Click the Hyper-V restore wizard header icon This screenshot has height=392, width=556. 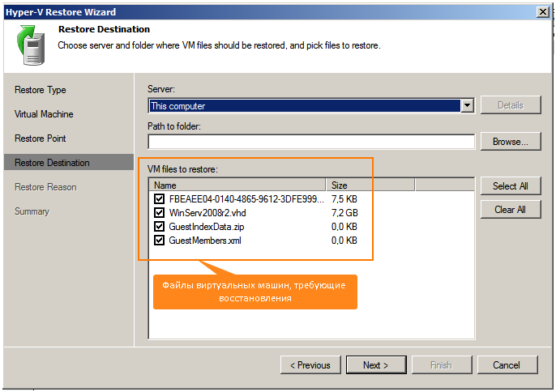(29, 45)
